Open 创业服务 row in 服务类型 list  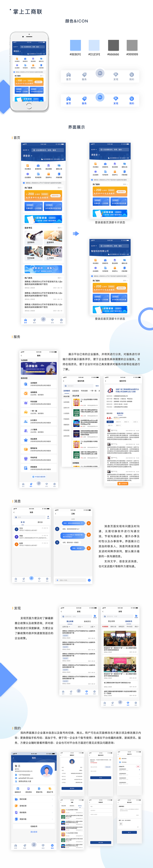(x=39, y=440)
